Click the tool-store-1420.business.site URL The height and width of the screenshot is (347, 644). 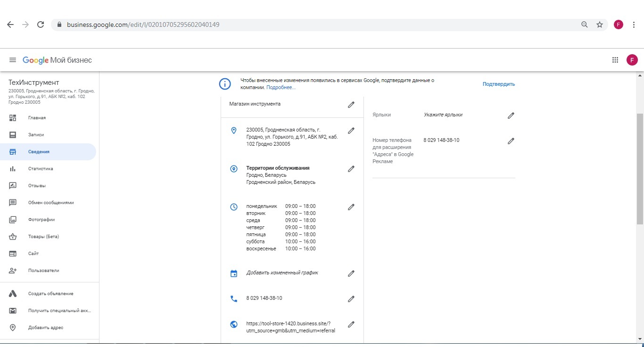pyautogui.click(x=291, y=327)
